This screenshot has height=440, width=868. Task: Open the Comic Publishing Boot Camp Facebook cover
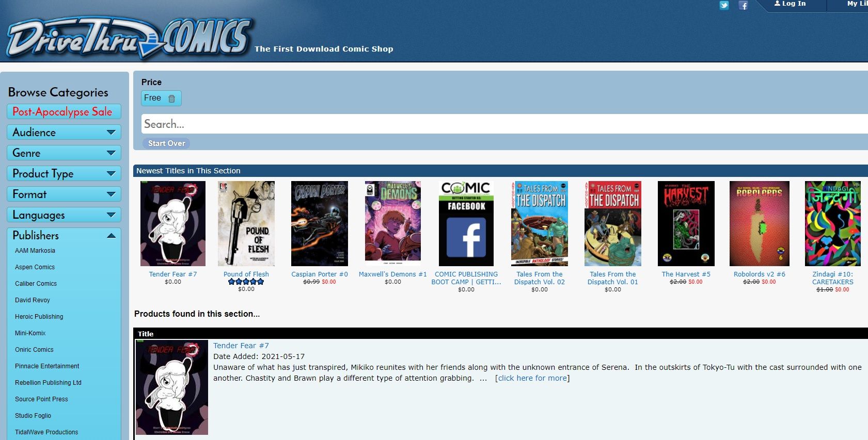(x=466, y=223)
